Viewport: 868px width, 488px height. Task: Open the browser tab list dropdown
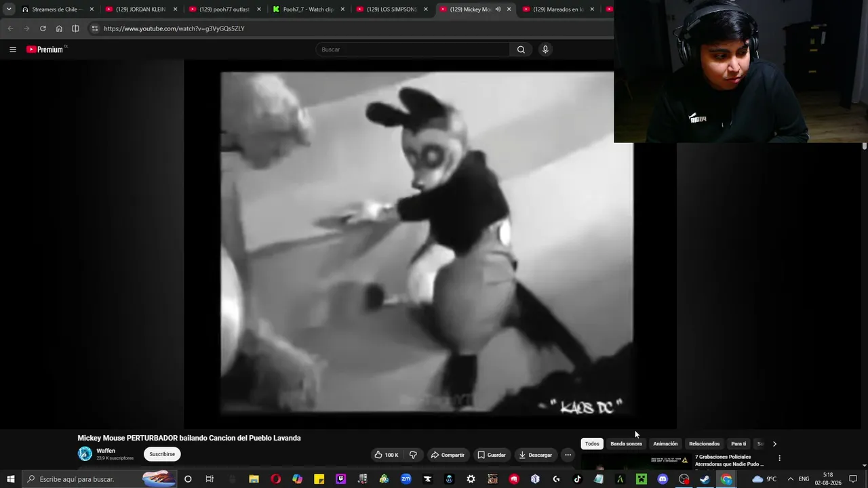9,9
